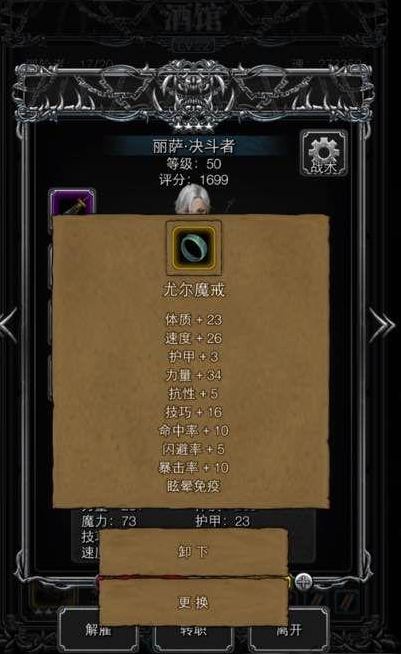This screenshot has height=654, width=401.
Task: Click the round plus icon beside experience bar
Action: (303, 581)
